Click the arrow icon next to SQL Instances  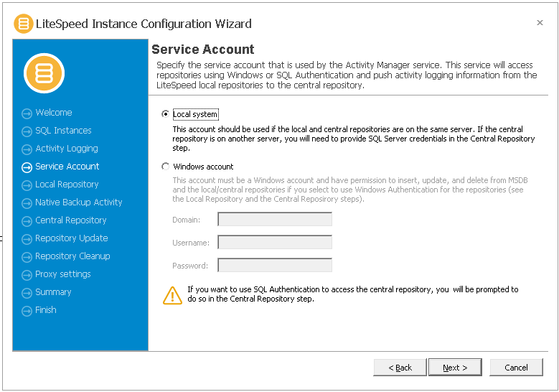(x=27, y=131)
